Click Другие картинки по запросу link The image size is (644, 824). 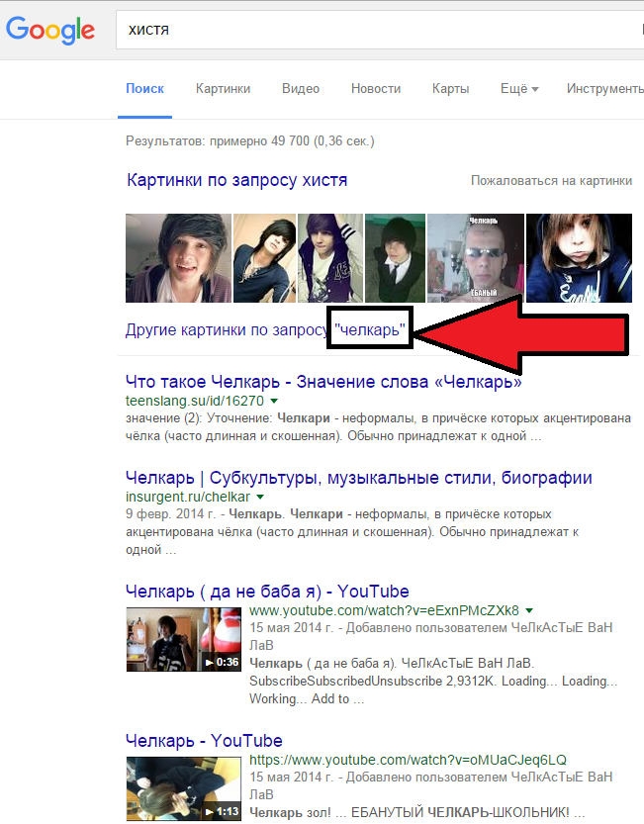click(226, 332)
